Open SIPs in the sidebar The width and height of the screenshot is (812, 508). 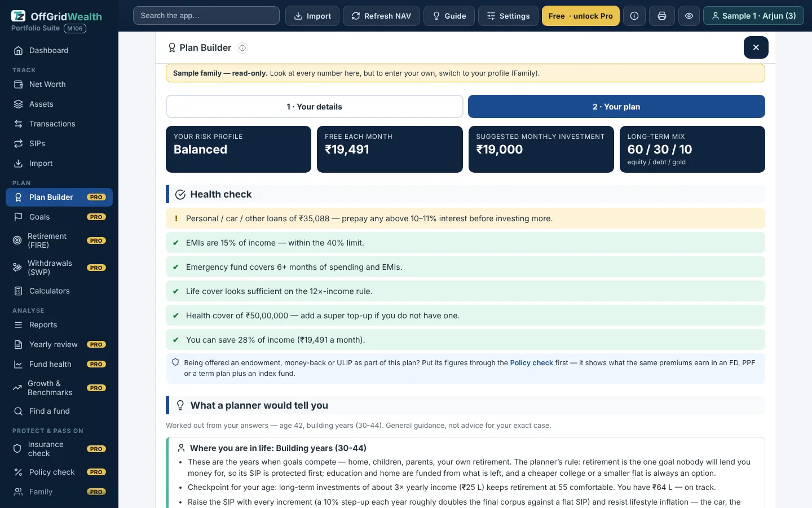coord(59,143)
